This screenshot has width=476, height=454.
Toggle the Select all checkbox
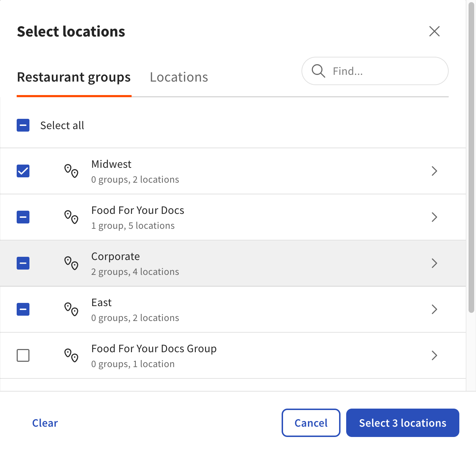(x=23, y=125)
